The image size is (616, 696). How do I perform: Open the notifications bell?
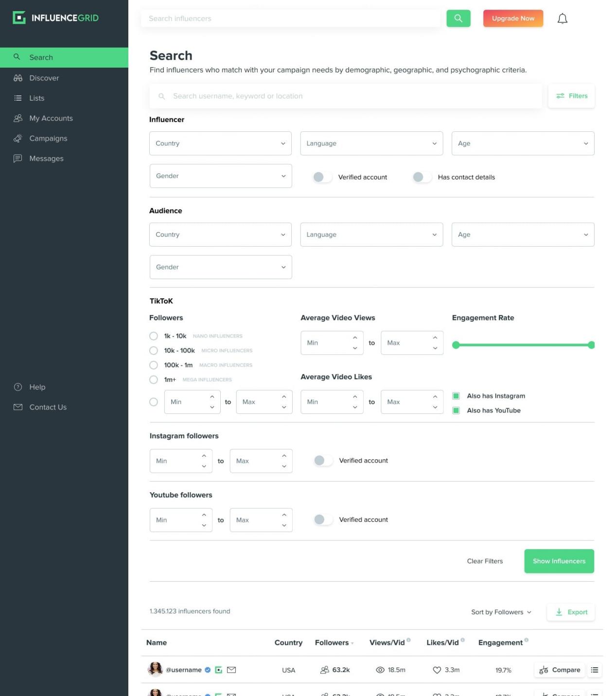click(x=563, y=18)
